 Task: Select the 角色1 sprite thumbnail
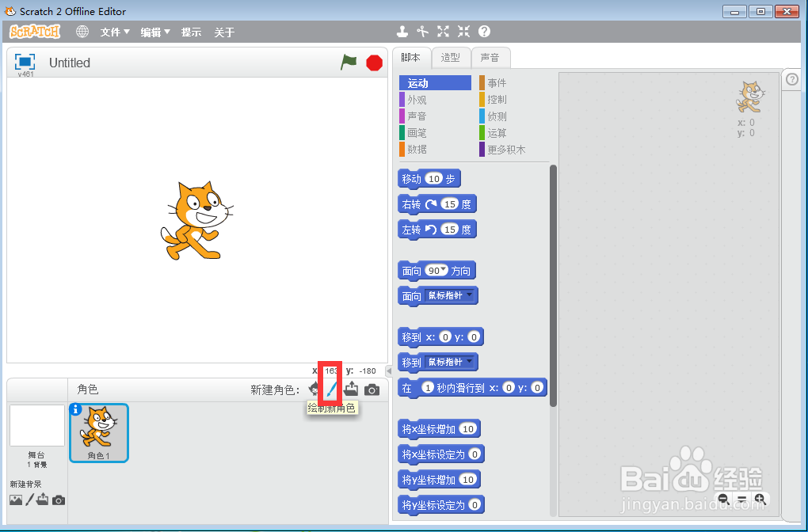pos(99,432)
